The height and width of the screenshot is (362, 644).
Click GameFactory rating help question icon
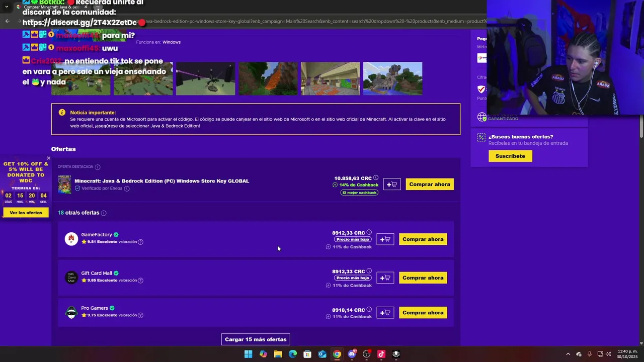[x=140, y=242]
